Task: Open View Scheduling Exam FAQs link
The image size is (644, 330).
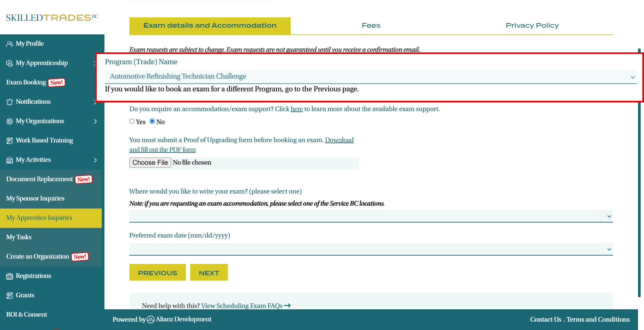Action: 246,306
